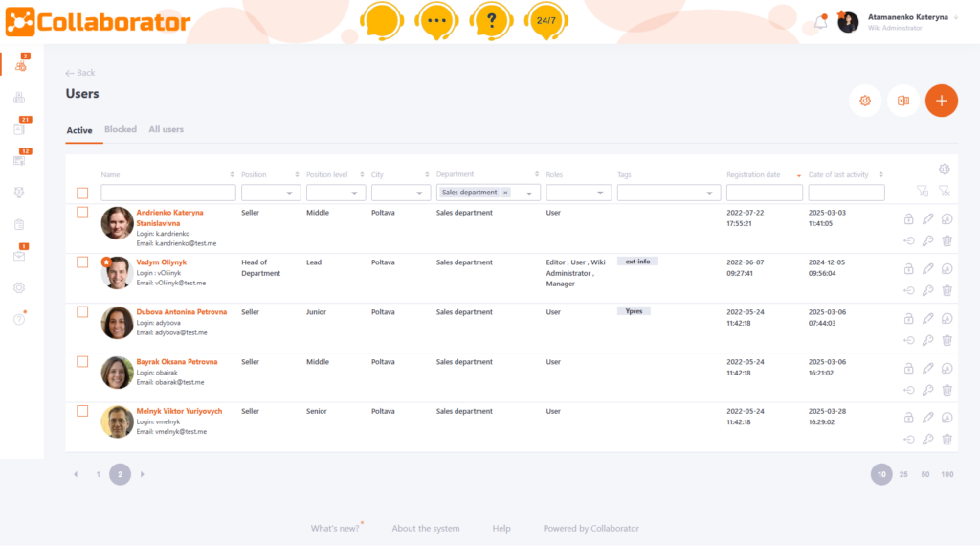
Task: Click the 24/7 support bubble icon
Action: click(x=546, y=21)
